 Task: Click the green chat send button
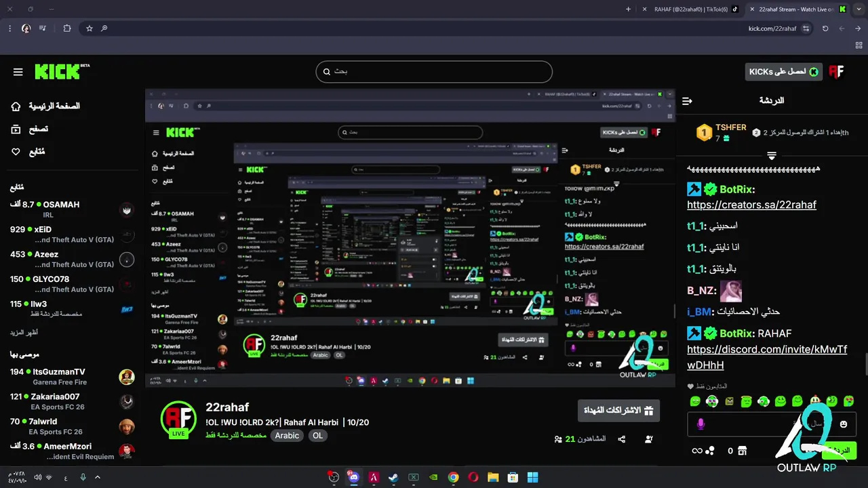tap(838, 451)
